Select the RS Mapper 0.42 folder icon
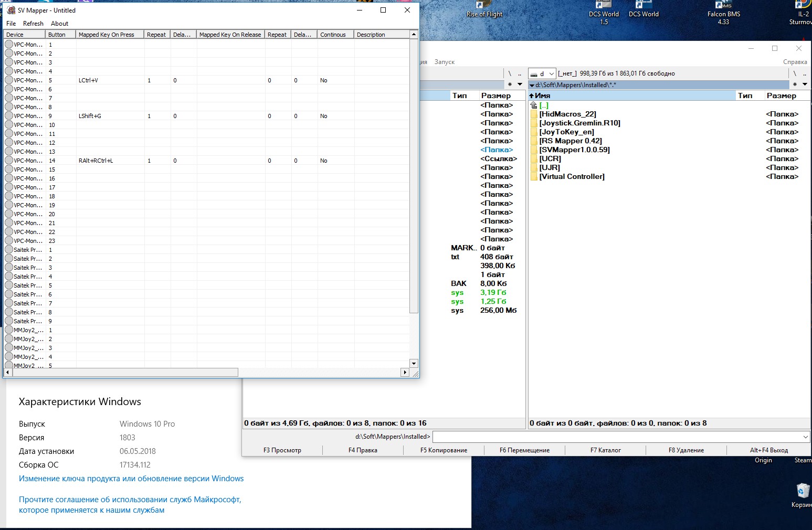This screenshot has width=812, height=530. 534,141
